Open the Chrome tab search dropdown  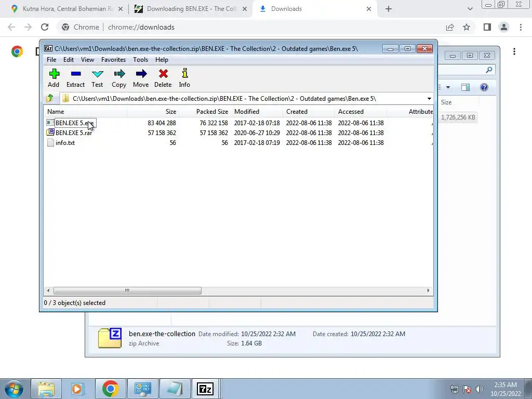[470, 9]
